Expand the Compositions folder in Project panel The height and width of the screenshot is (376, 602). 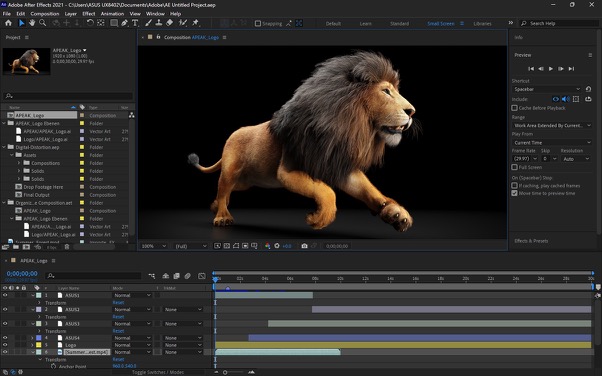pos(19,163)
